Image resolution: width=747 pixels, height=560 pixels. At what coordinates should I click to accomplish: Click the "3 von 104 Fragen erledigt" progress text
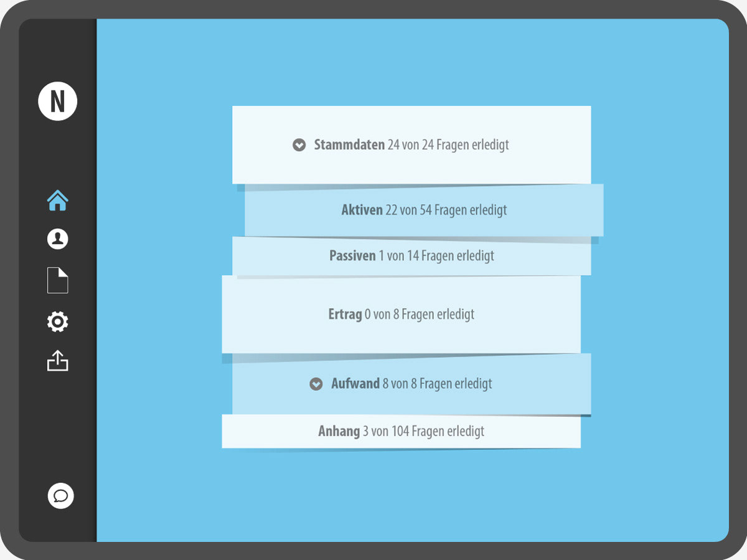click(x=423, y=431)
